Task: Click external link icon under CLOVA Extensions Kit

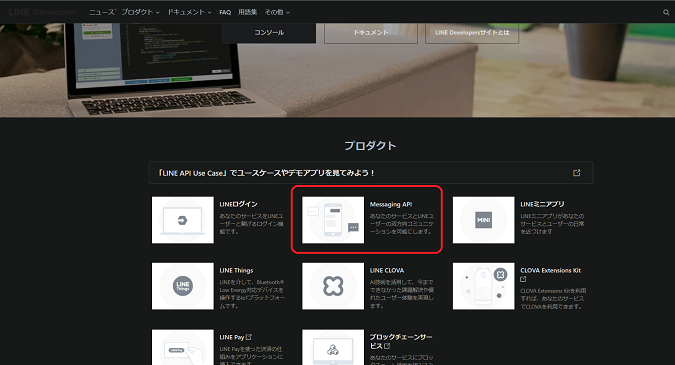Action: click(523, 279)
